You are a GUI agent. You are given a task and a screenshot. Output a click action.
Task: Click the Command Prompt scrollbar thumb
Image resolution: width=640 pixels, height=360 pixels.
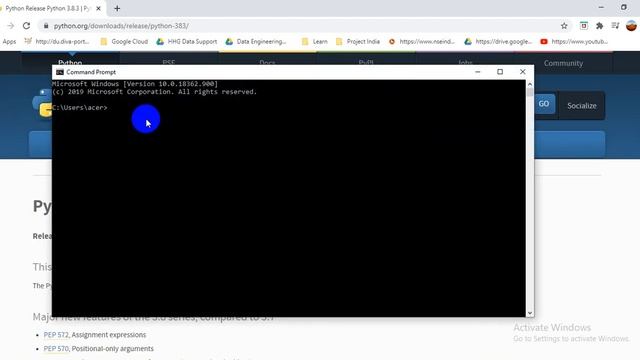tap(530, 93)
